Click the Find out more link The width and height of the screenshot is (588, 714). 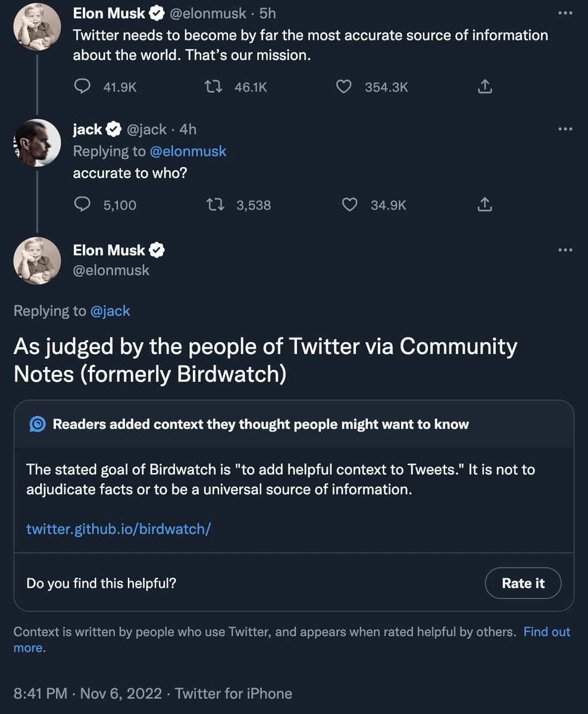pos(546,632)
